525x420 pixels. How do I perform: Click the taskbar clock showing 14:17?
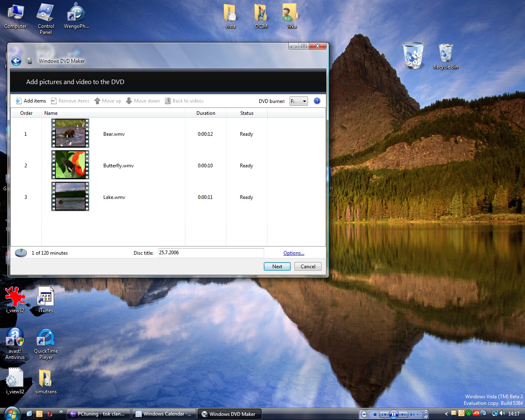coord(514,414)
